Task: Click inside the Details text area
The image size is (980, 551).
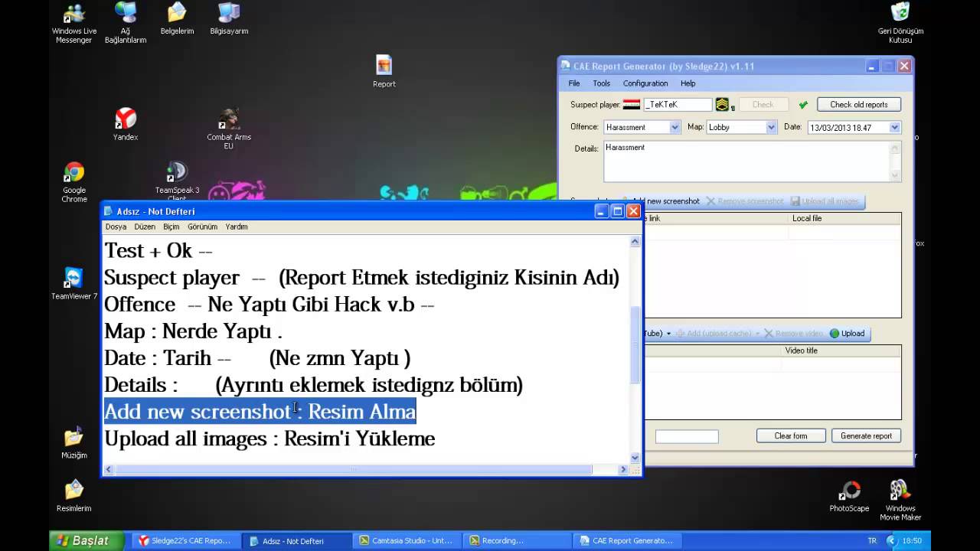Action: coord(746,161)
